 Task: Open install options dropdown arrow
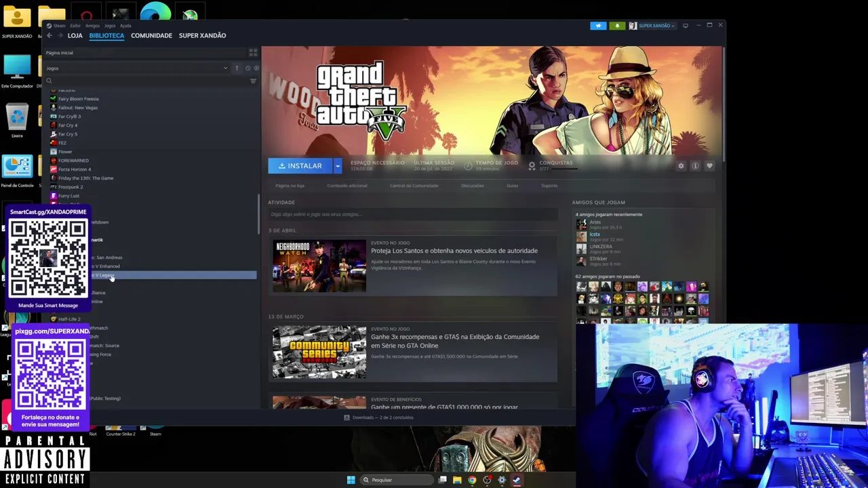[x=337, y=165]
